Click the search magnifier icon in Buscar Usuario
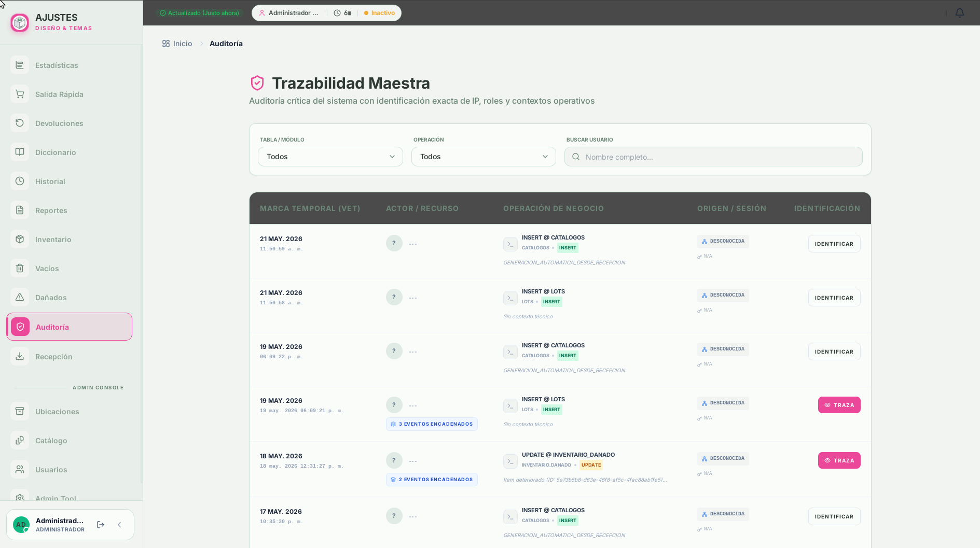This screenshot has height=548, width=980. click(576, 157)
